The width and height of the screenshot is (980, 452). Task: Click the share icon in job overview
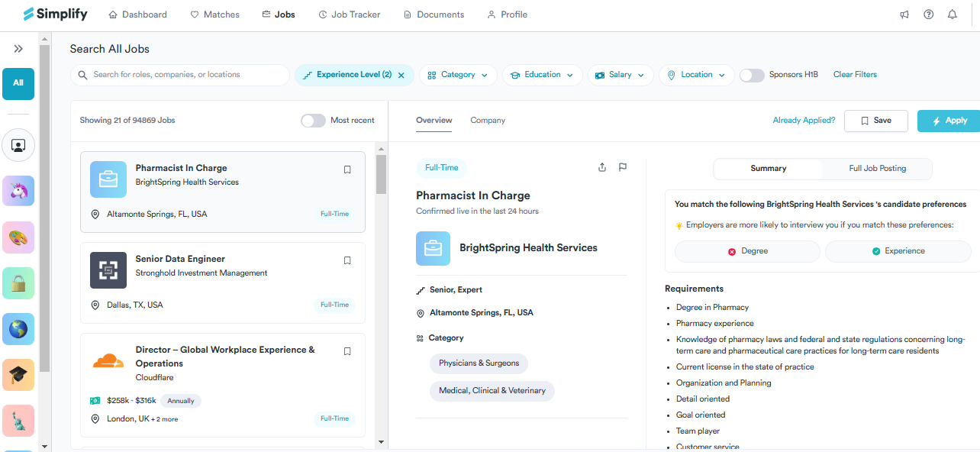tap(602, 167)
